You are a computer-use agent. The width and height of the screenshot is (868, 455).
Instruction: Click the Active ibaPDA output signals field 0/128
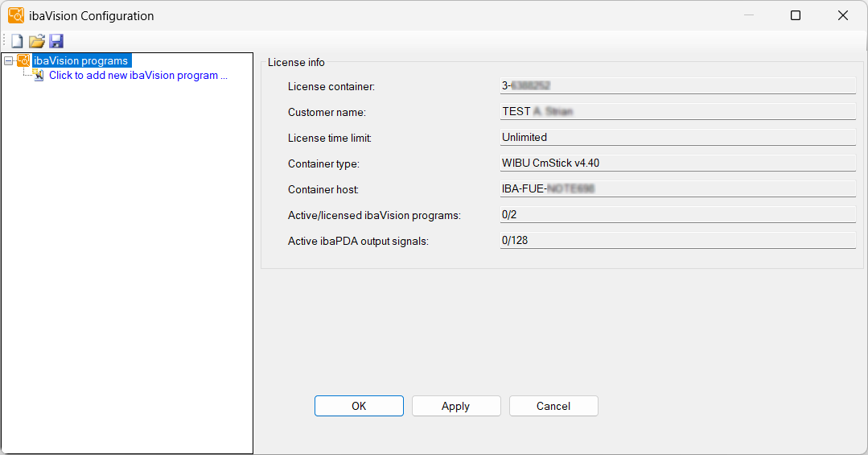click(x=678, y=241)
